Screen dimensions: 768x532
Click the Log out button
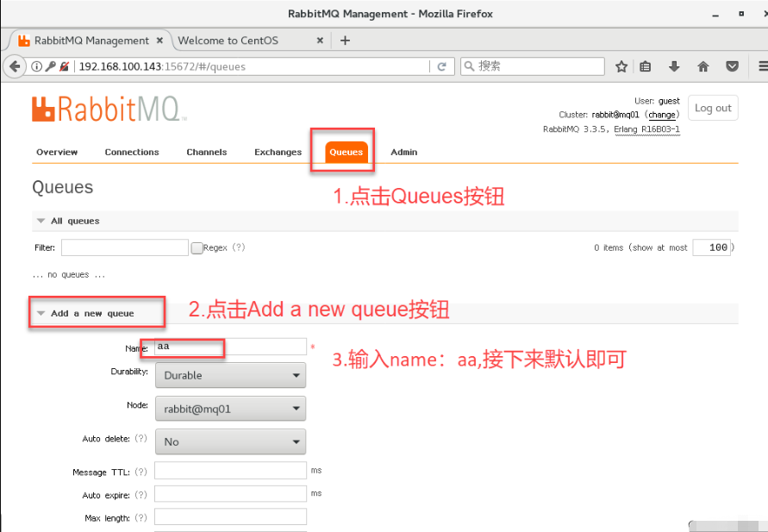(x=713, y=108)
